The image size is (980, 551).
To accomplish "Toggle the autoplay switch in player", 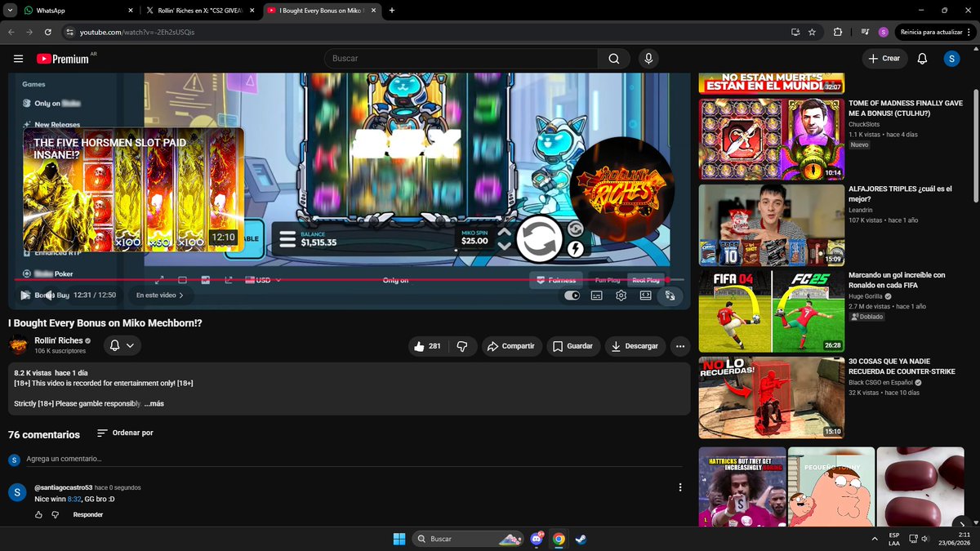I will pos(572,295).
